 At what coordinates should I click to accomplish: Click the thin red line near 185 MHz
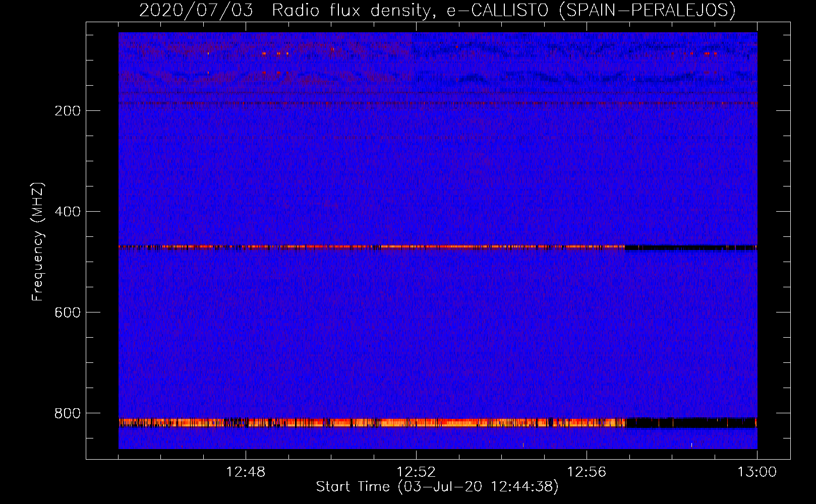click(438, 103)
